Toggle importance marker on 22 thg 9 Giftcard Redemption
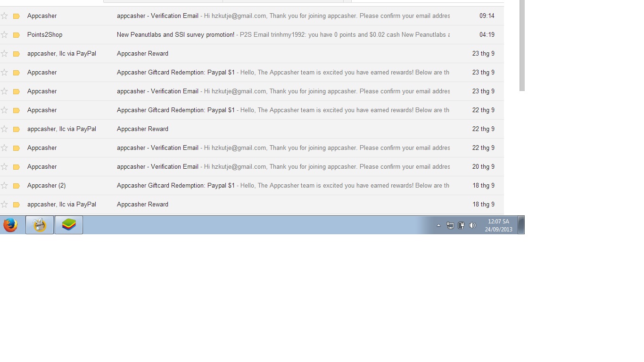The height and width of the screenshot is (362, 644). tap(17, 110)
